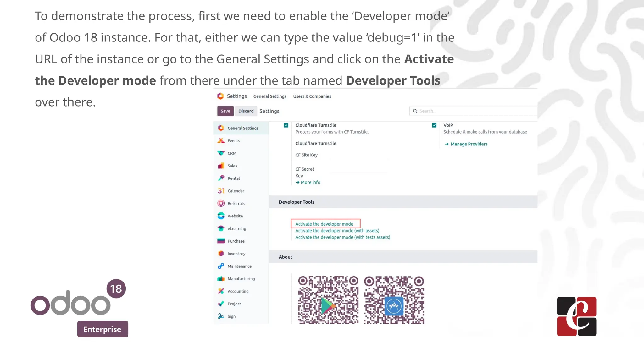This screenshot has height=362, width=644.
Task: Open the Users & Companies menu
Action: pos(312,96)
